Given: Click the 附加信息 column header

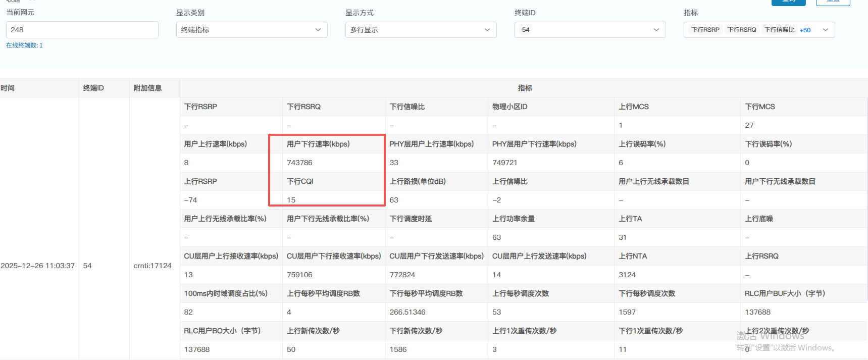Looking at the screenshot, I should tap(147, 88).
